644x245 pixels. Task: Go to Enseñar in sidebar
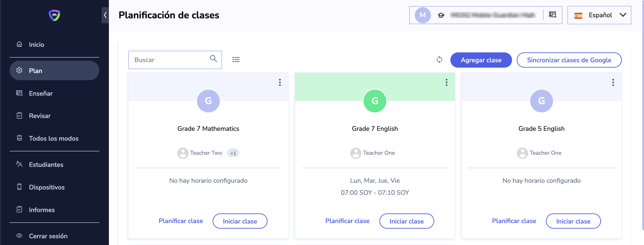tap(41, 93)
